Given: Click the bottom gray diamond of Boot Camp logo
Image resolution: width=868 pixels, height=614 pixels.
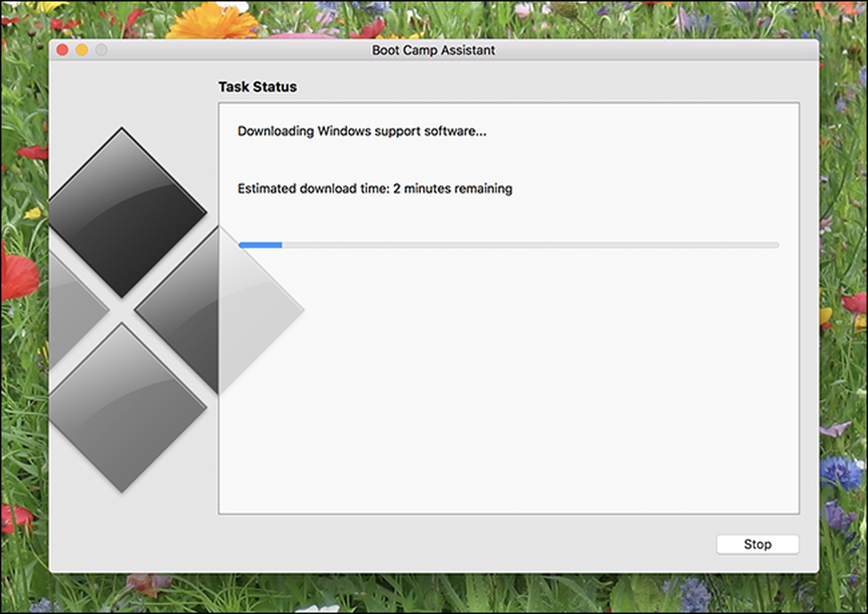Looking at the screenshot, I should pyautogui.click(x=124, y=408).
